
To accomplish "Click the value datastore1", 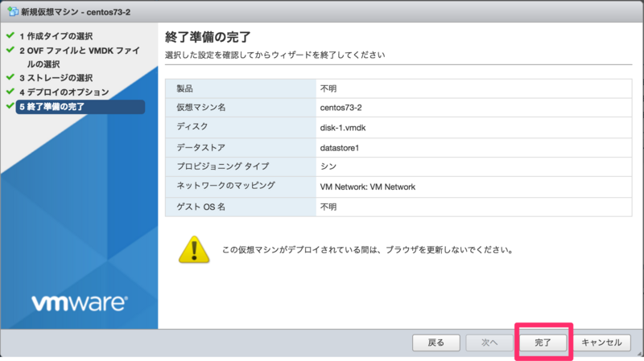I will [340, 148].
